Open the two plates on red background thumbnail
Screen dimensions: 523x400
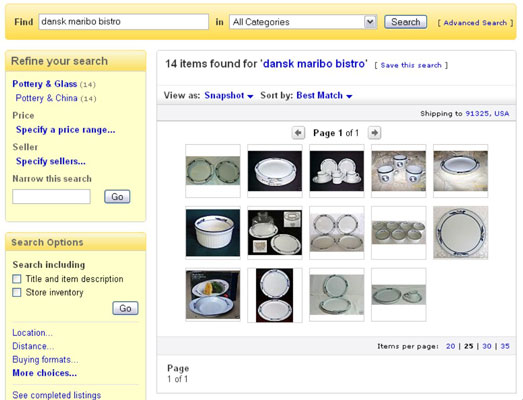coord(275,295)
